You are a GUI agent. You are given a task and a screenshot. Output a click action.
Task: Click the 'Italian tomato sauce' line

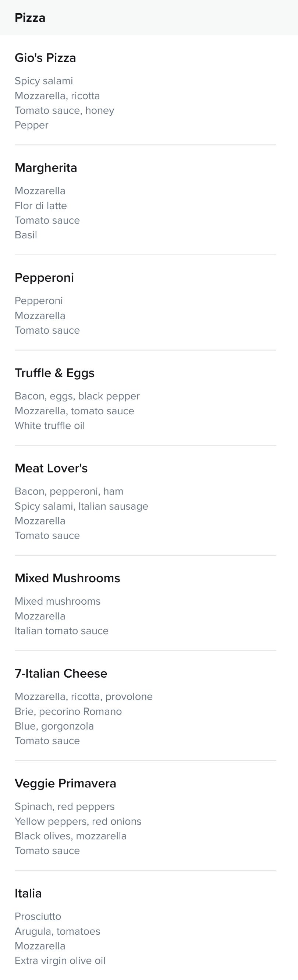[61, 631]
